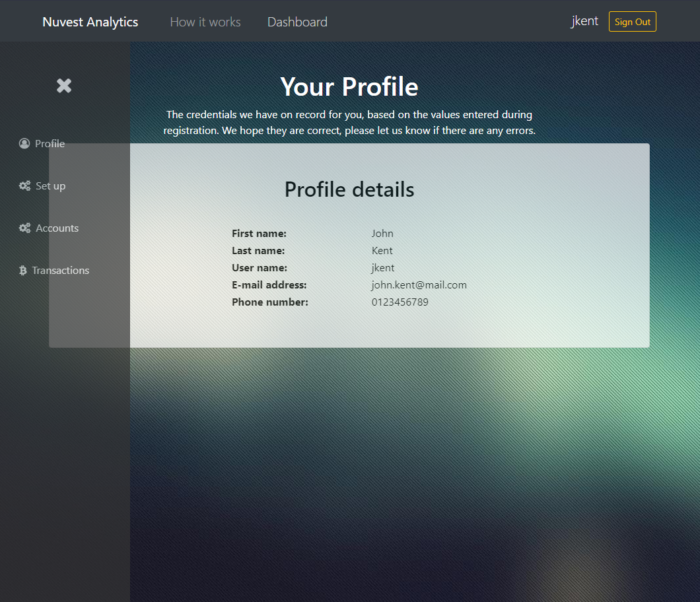The image size is (700, 602).
Task: Navigate to Dashboard in top navbar
Action: click(x=297, y=22)
